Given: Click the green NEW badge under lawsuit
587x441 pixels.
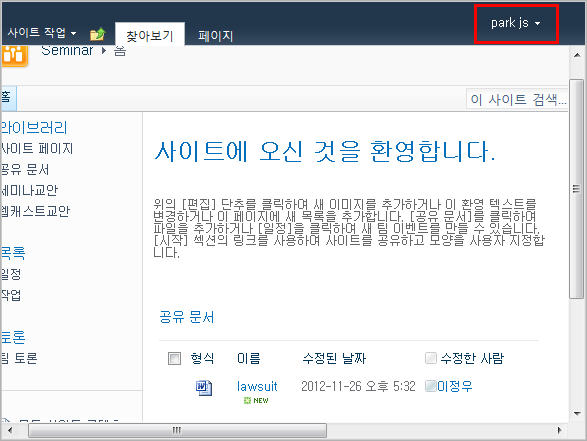Looking at the screenshot, I should pyautogui.click(x=256, y=401).
